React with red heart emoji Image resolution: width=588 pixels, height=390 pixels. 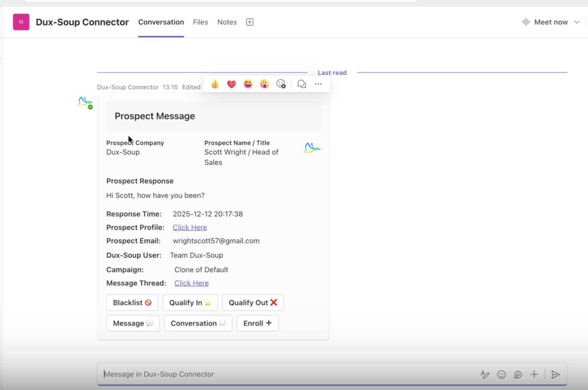click(232, 84)
